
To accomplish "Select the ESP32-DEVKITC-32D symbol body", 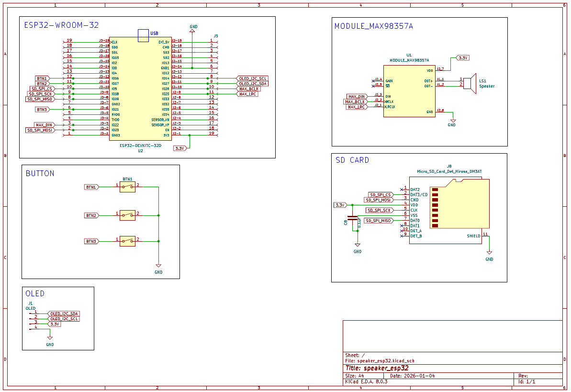I will click(141, 89).
